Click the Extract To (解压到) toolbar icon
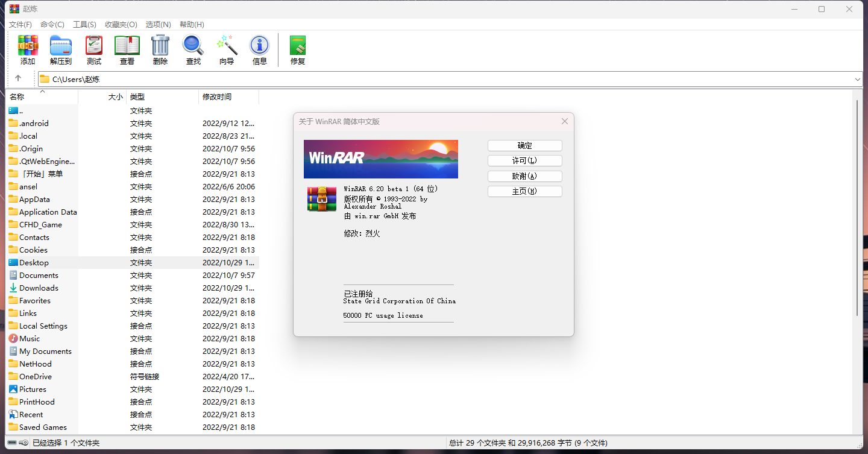This screenshot has height=454, width=868. pos(61,45)
